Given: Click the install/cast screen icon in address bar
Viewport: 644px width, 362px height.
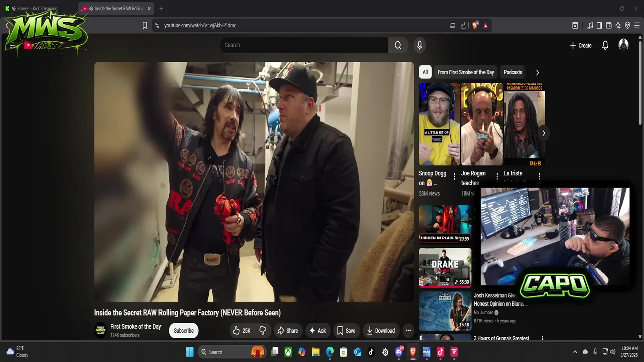Looking at the screenshot, I should [x=453, y=25].
